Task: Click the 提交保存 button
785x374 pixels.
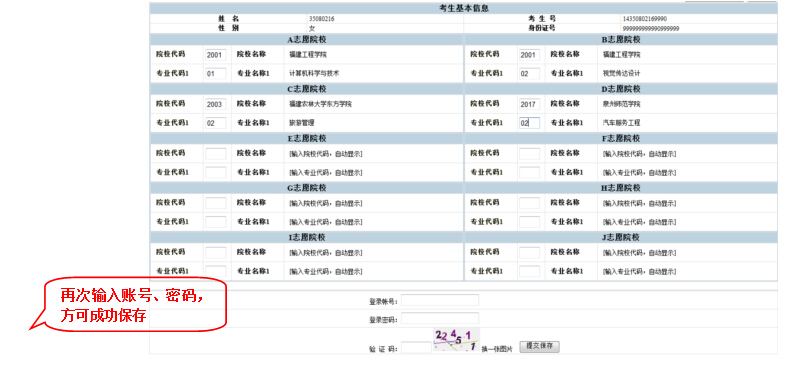Action: pyautogui.click(x=540, y=346)
